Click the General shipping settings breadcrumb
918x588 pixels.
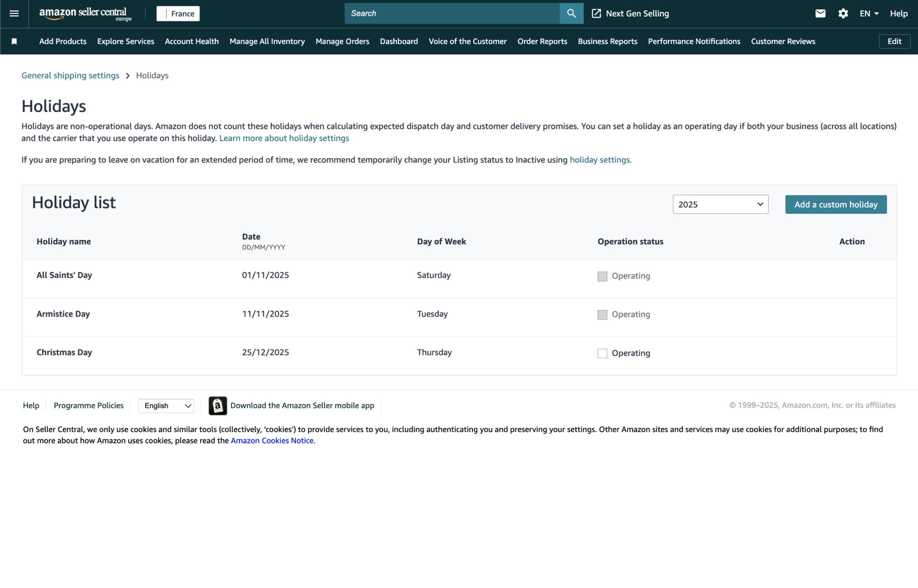point(70,76)
